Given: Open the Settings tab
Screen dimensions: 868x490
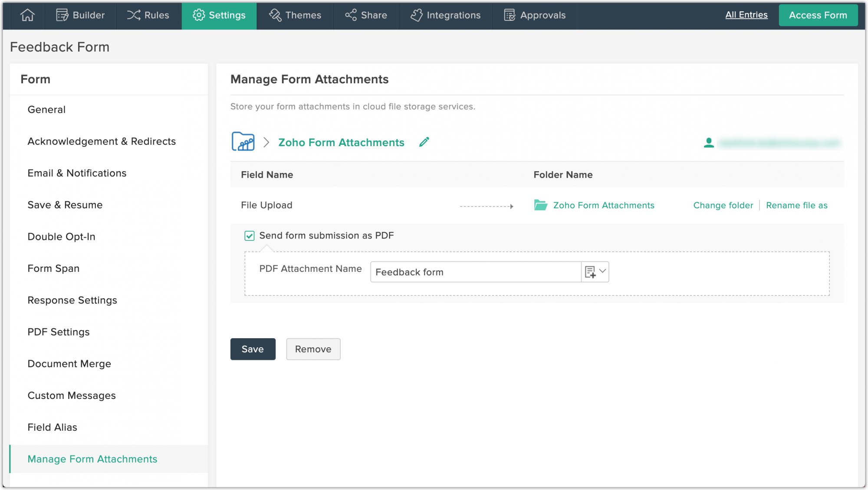Looking at the screenshot, I should coord(219,15).
